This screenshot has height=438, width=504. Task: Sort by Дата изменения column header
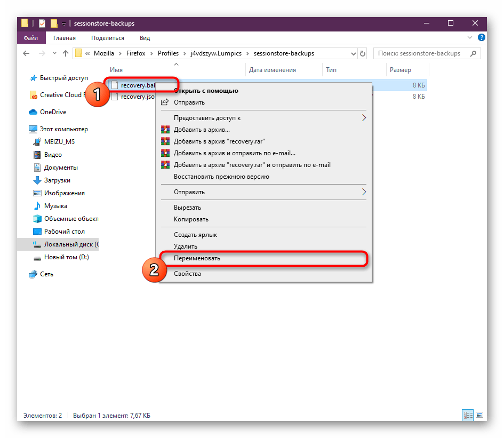(x=272, y=70)
